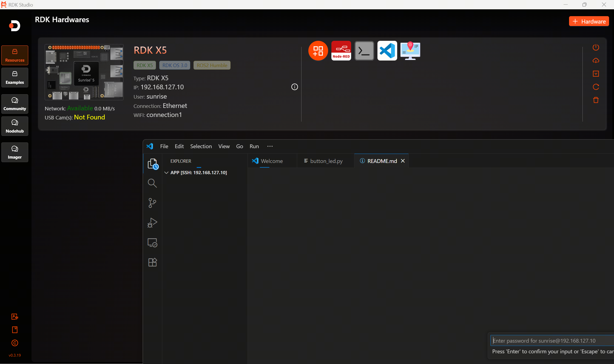The image size is (614, 364).
Task: Expand the orange apps grid dropdown icon
Action: click(318, 51)
